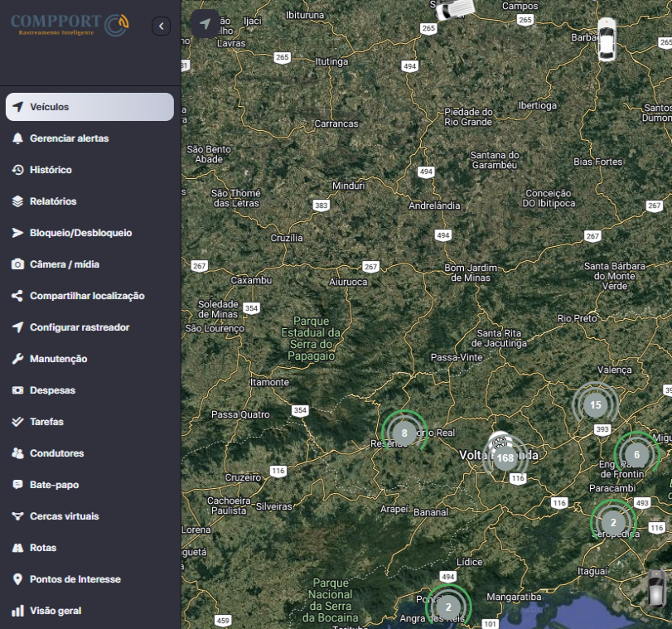Viewport: 672px width, 629px height.
Task: Open Configurar rastreador
Action: [80, 327]
